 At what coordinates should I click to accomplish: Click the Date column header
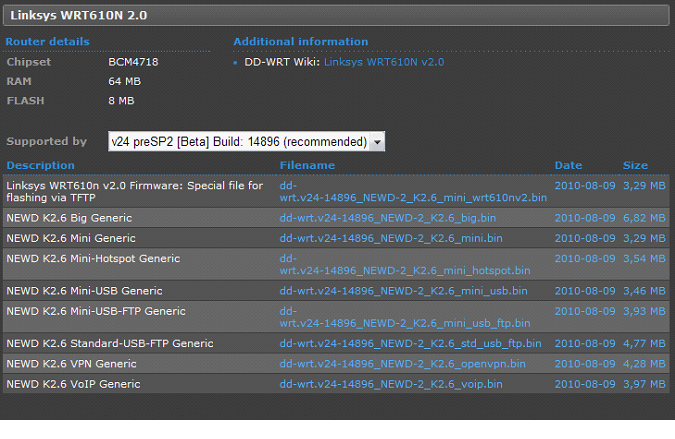(x=568, y=165)
